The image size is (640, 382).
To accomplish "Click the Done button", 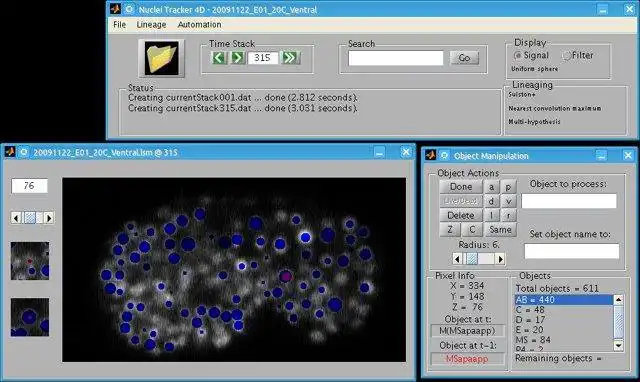I will click(461, 187).
